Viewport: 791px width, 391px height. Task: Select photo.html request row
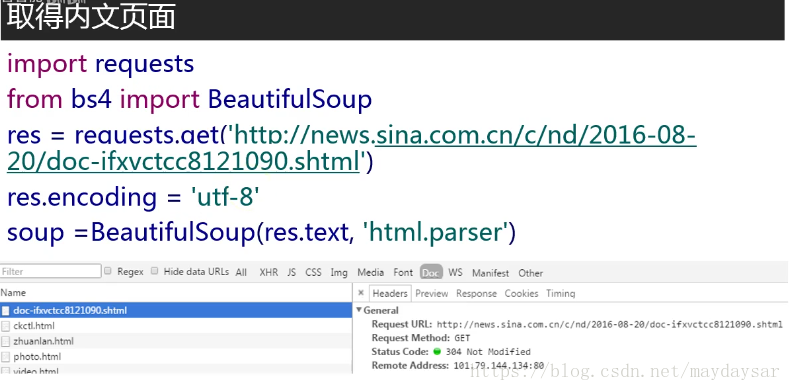tap(176, 357)
